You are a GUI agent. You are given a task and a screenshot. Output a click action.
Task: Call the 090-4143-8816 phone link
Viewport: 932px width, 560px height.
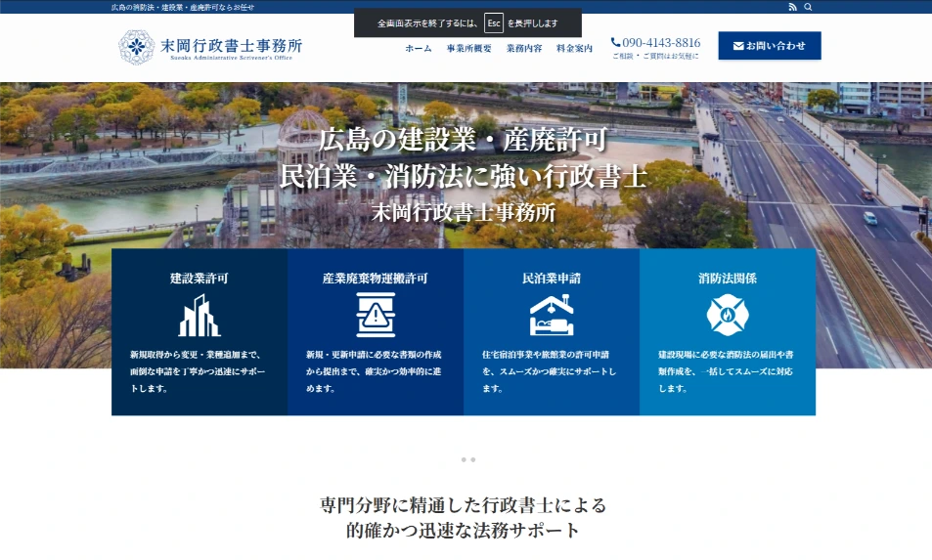click(661, 43)
